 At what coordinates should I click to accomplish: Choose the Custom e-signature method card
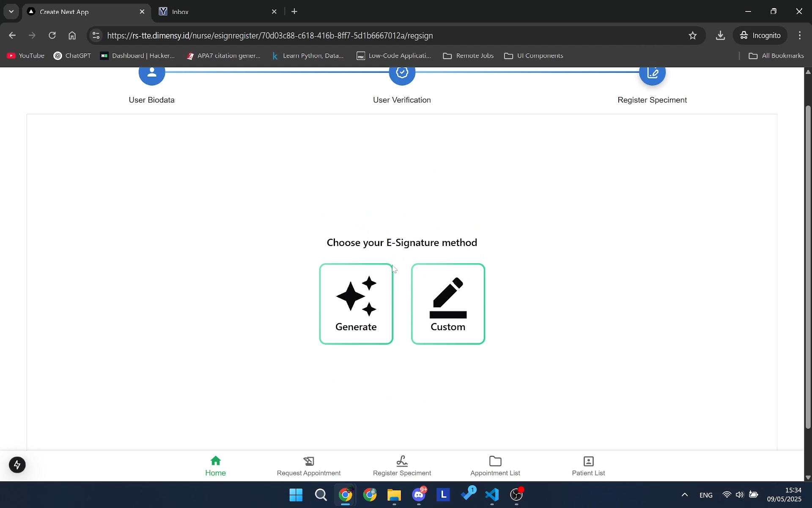coord(447,304)
